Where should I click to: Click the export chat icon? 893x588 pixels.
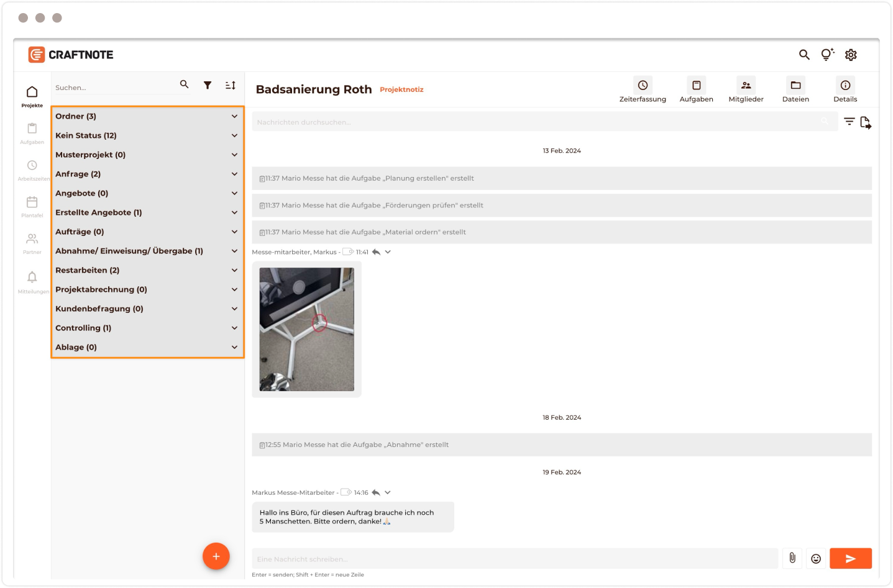[866, 122]
